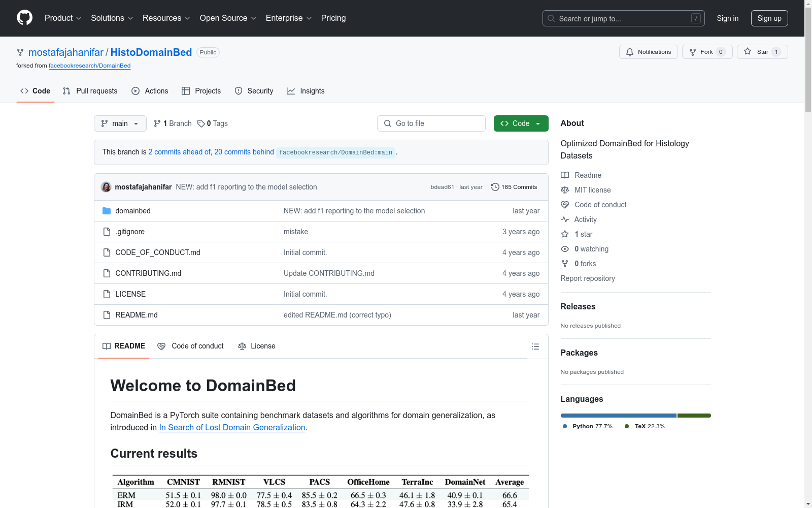Open 'In Search of Lost Domain Generalization' link
This screenshot has width=812, height=508.
[x=232, y=428]
